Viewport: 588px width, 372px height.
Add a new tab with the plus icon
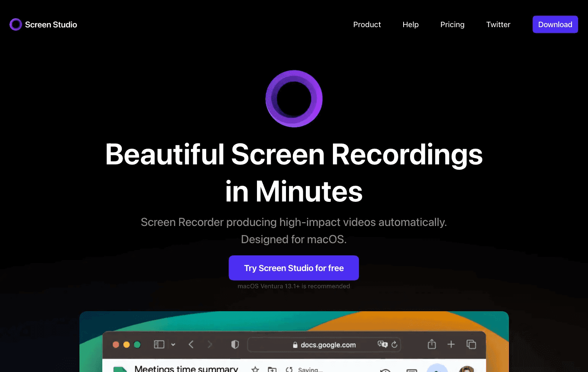tap(451, 344)
